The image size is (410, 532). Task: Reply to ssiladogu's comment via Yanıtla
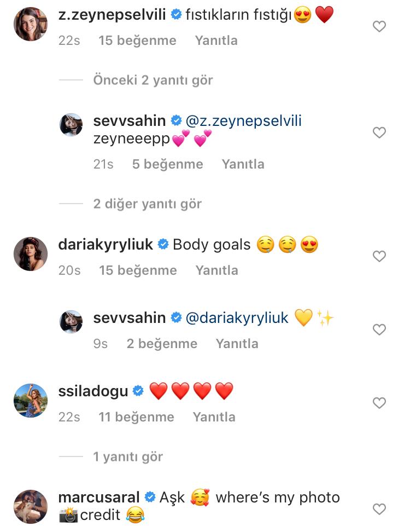[x=214, y=417]
